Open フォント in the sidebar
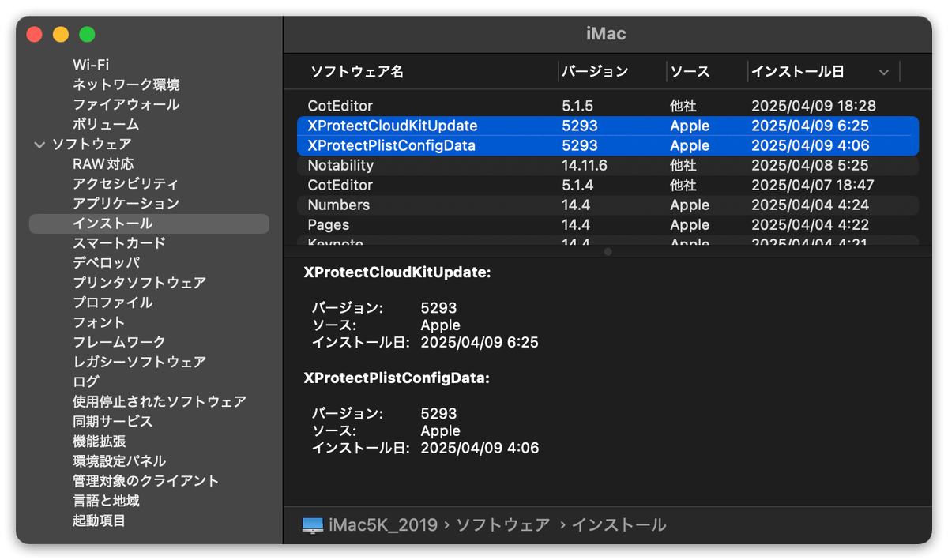The height and width of the screenshot is (560, 948). click(x=99, y=322)
